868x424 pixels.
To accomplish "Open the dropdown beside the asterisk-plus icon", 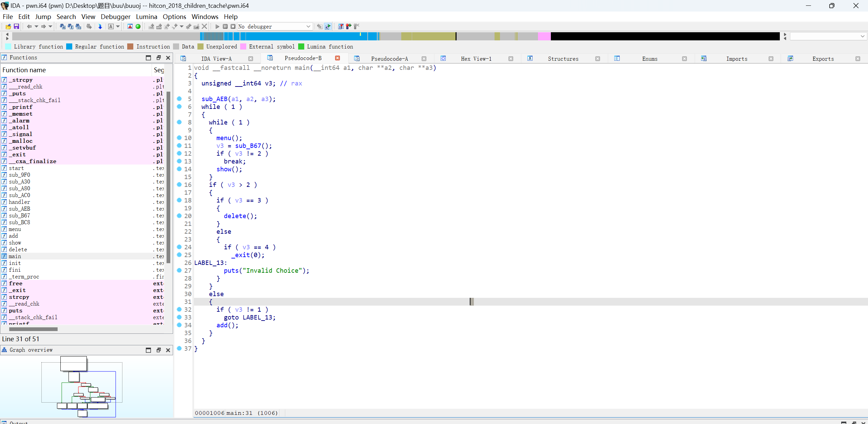I will [181, 26].
